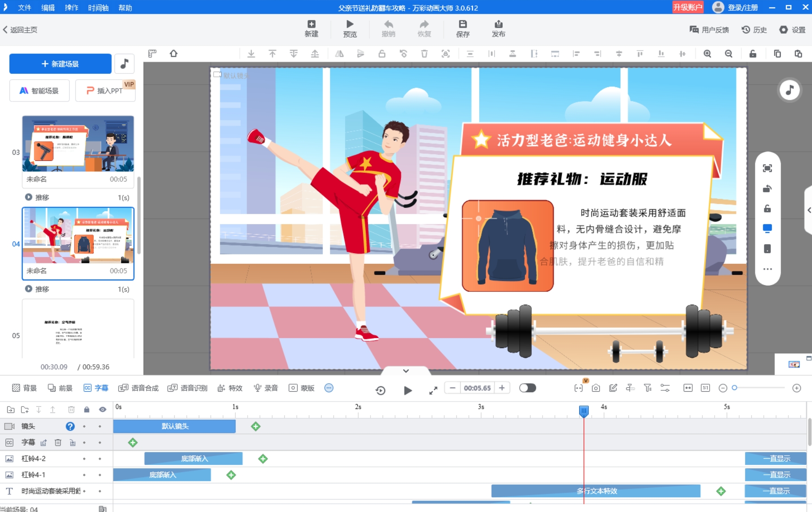Open the 时间轴 menu
Image resolution: width=812 pixels, height=512 pixels.
98,8
